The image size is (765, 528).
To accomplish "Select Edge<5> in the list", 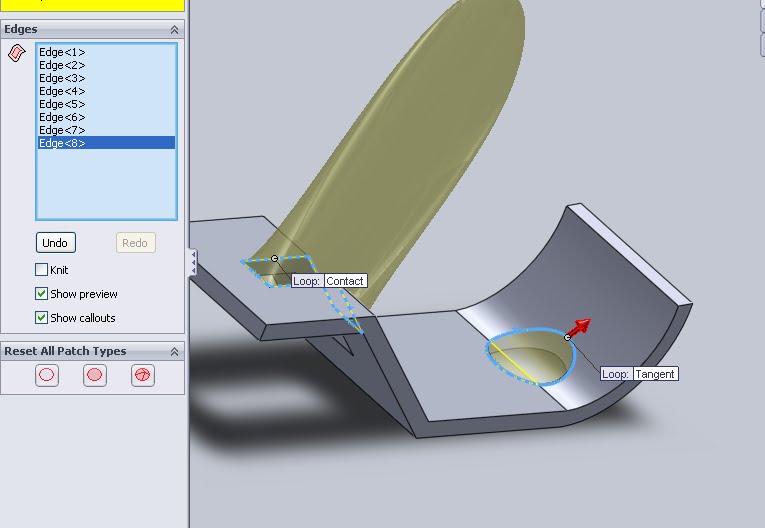I will click(106, 104).
